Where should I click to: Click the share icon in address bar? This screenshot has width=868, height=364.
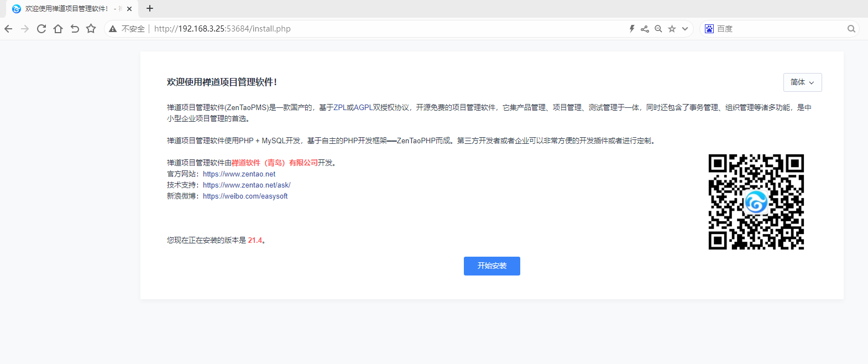(645, 29)
